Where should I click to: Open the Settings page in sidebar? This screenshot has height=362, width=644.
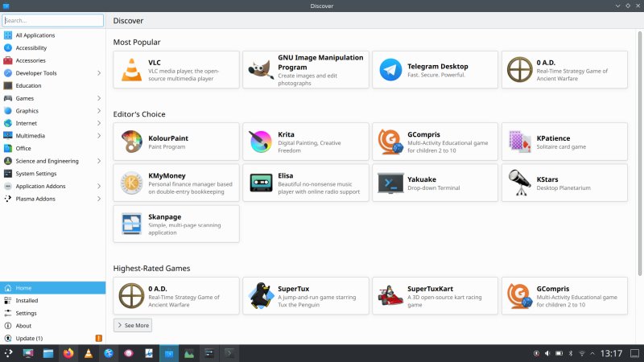tap(26, 313)
